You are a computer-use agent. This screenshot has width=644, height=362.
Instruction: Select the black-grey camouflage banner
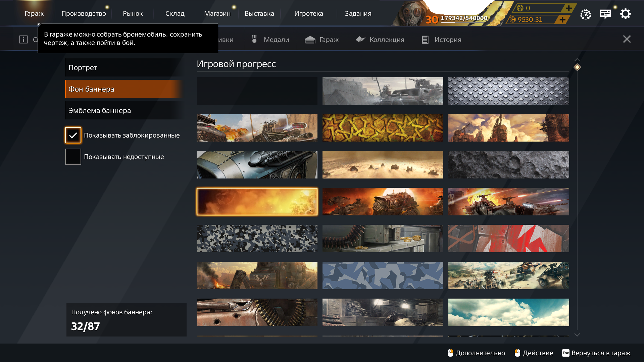257,239
